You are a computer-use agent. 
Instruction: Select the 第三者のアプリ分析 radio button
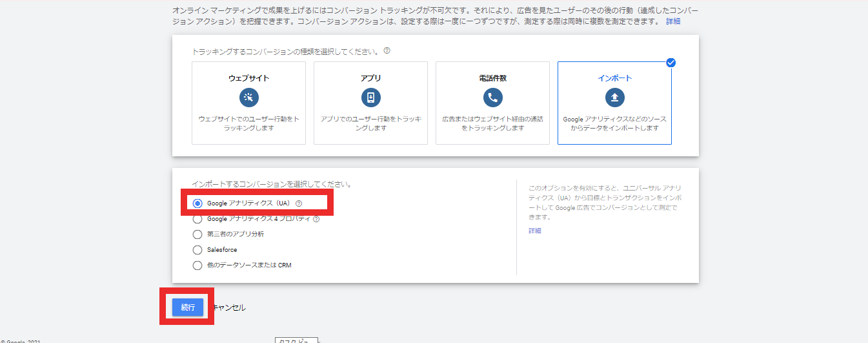(197, 234)
